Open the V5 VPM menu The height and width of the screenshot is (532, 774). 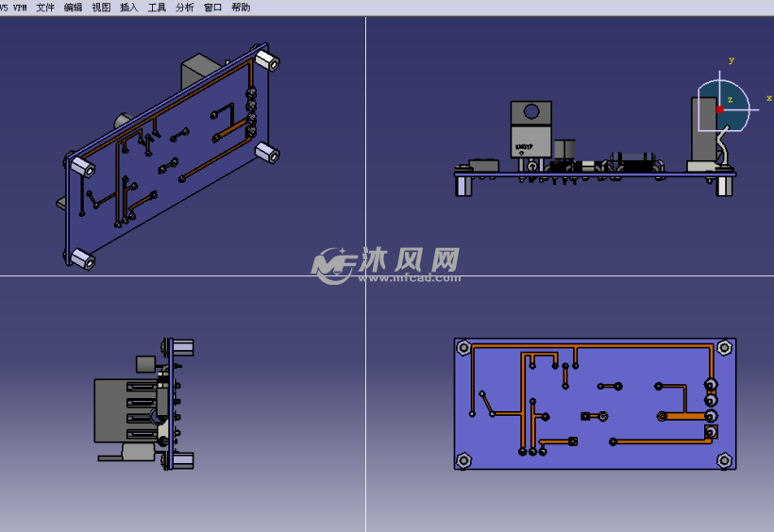pyautogui.click(x=13, y=8)
